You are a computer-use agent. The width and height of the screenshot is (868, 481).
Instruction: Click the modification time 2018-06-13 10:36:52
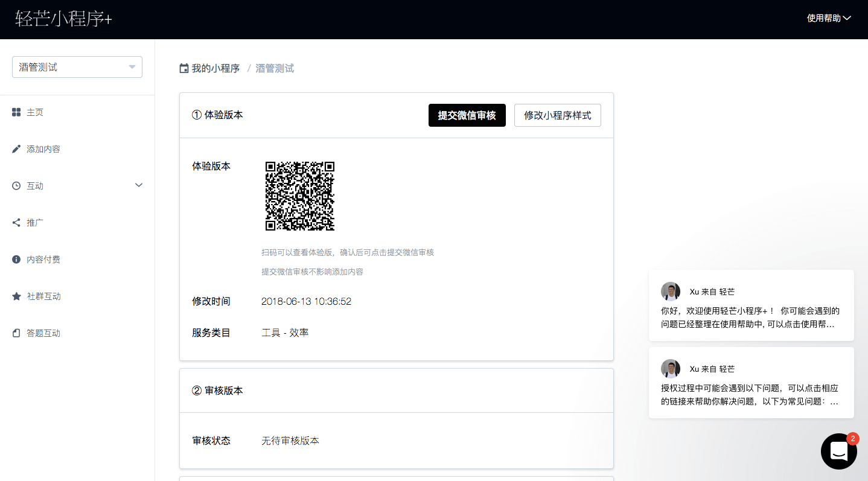pyautogui.click(x=306, y=301)
